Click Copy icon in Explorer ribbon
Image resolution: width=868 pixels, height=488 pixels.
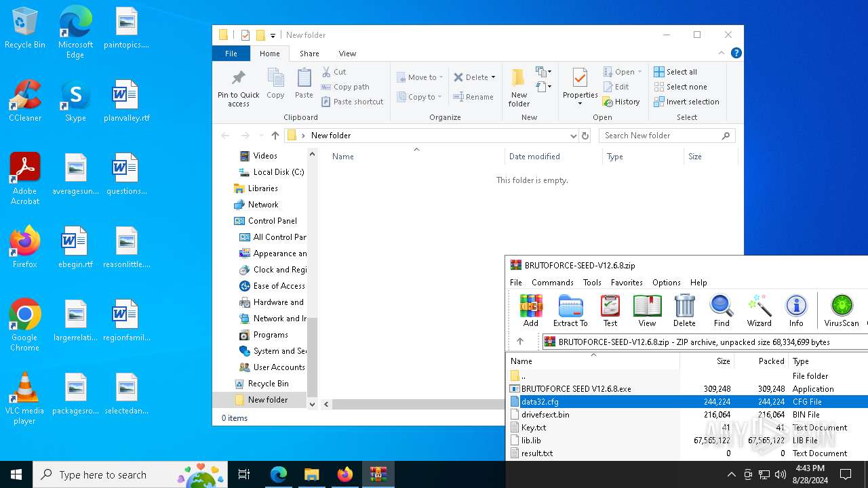click(275, 84)
